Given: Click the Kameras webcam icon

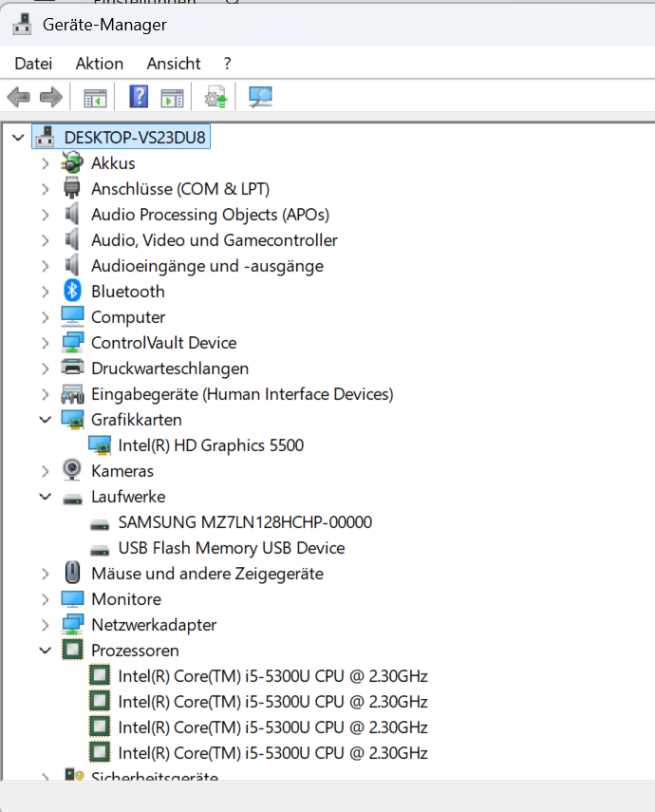Looking at the screenshot, I should (x=72, y=471).
